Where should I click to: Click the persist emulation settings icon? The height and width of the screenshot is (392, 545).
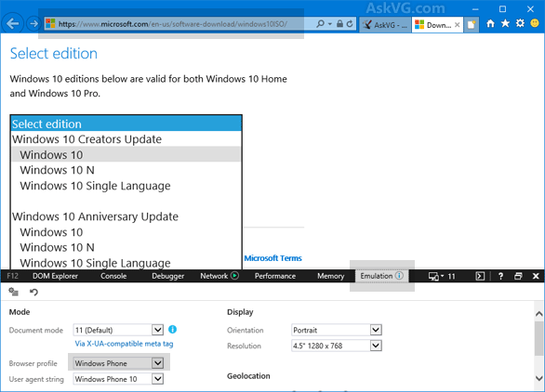click(x=14, y=292)
